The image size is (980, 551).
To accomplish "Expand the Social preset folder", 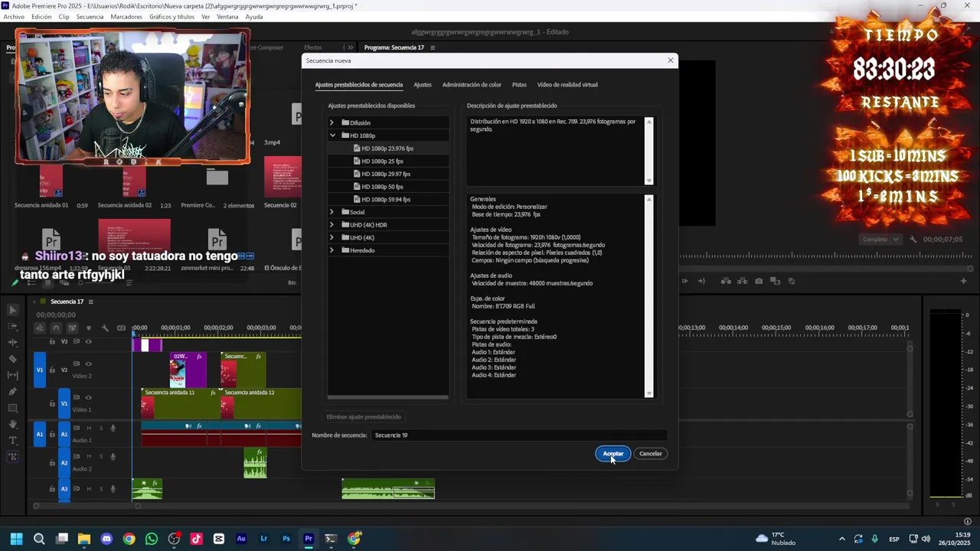I will tap(332, 212).
